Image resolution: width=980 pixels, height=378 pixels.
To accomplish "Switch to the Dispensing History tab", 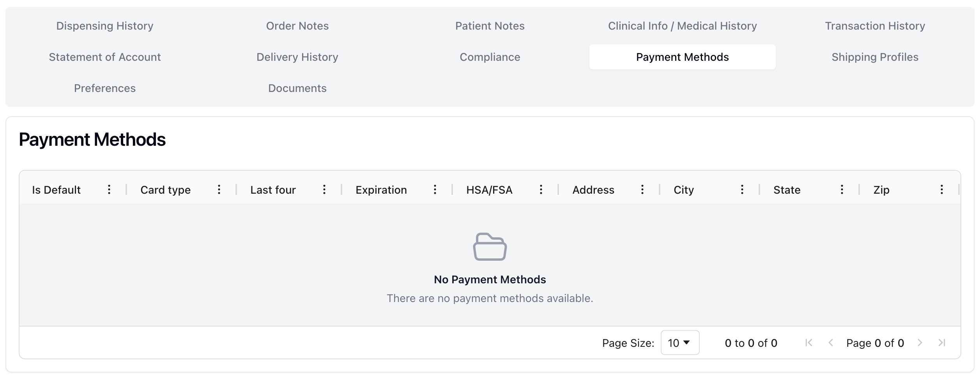I will pos(104,26).
